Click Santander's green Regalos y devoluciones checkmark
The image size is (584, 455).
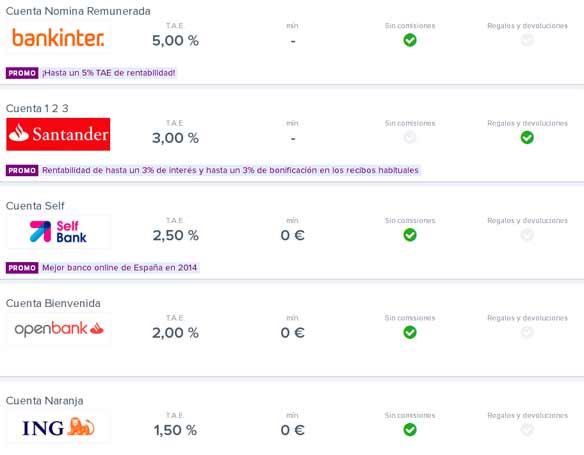[x=527, y=138]
